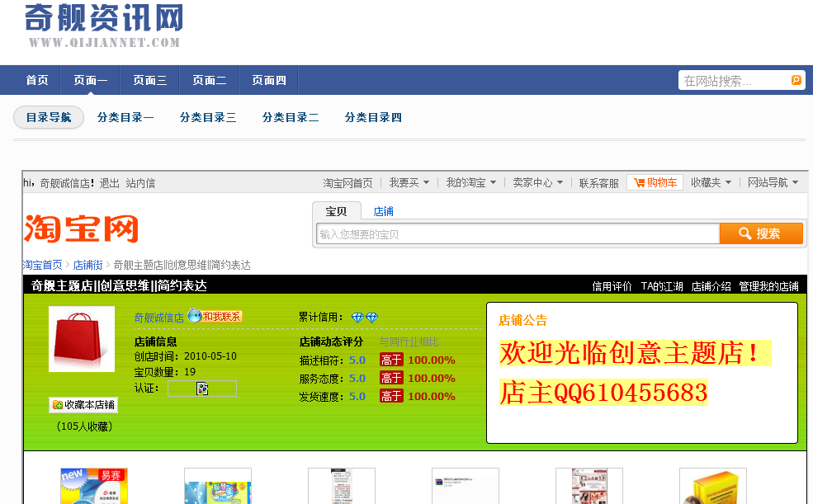Open 分类目录三 category link
Viewport: 813px width, 504px height.
coord(208,118)
